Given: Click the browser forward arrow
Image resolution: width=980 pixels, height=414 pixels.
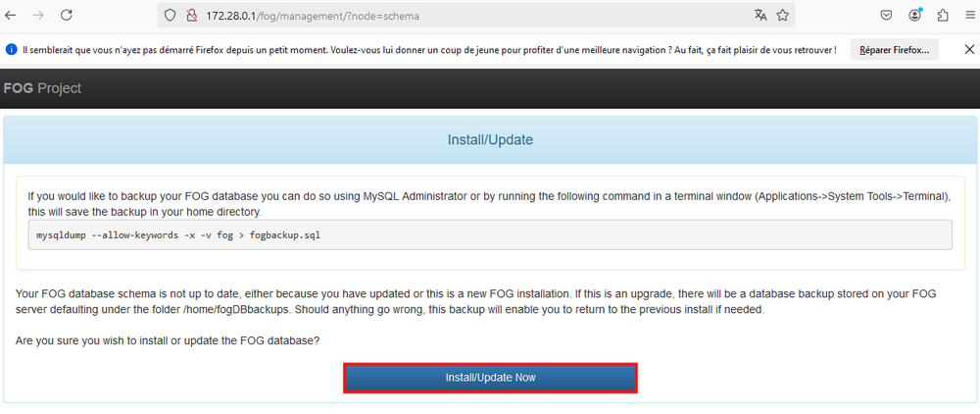Looking at the screenshot, I should pyautogui.click(x=38, y=16).
